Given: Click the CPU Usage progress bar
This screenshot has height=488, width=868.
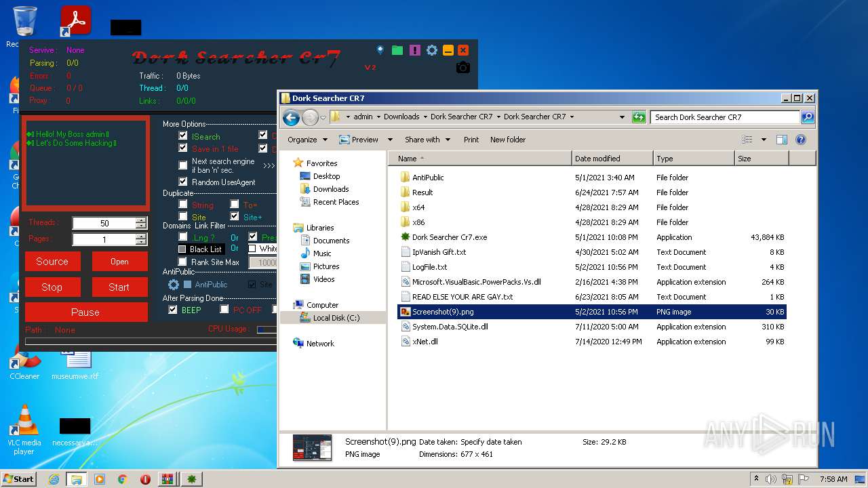Looking at the screenshot, I should tap(267, 330).
